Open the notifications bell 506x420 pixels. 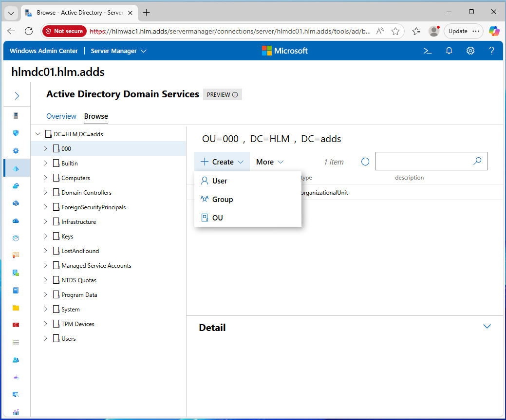[449, 51]
